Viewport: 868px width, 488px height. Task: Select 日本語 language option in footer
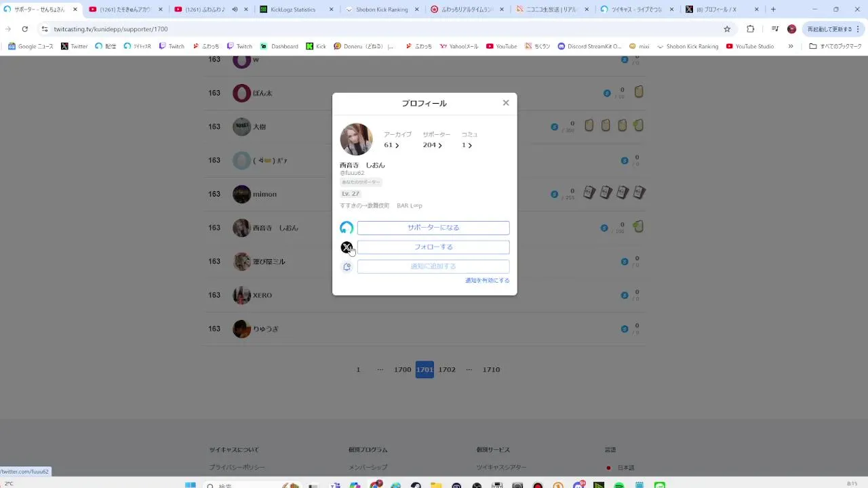tap(620, 468)
